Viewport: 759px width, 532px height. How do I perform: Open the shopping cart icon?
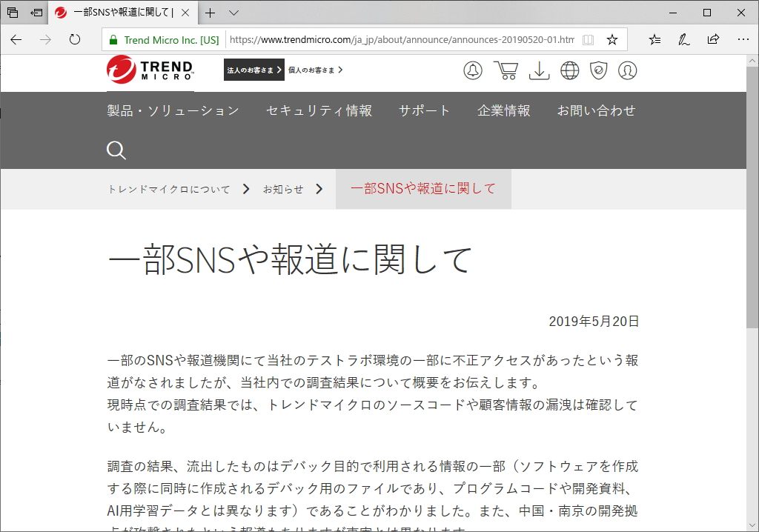point(506,70)
